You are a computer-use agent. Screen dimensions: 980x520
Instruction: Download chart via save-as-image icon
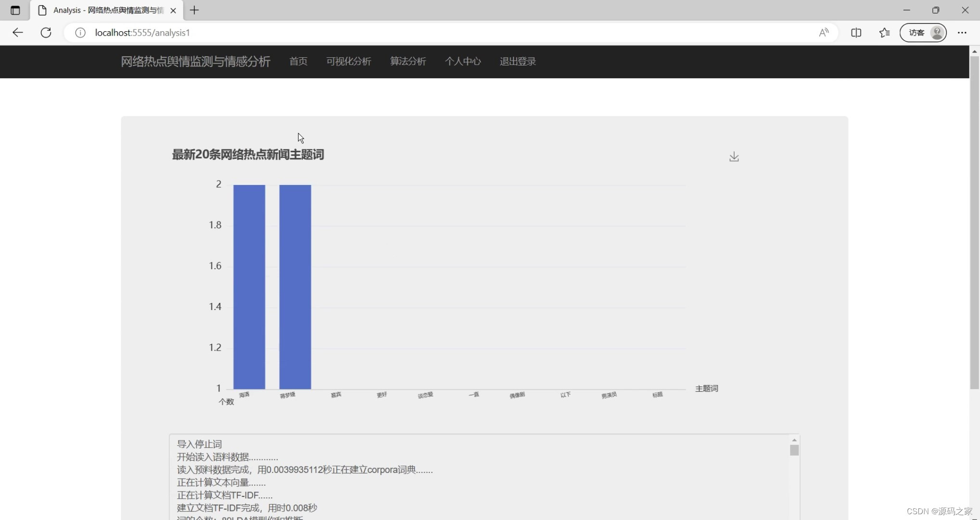point(734,157)
